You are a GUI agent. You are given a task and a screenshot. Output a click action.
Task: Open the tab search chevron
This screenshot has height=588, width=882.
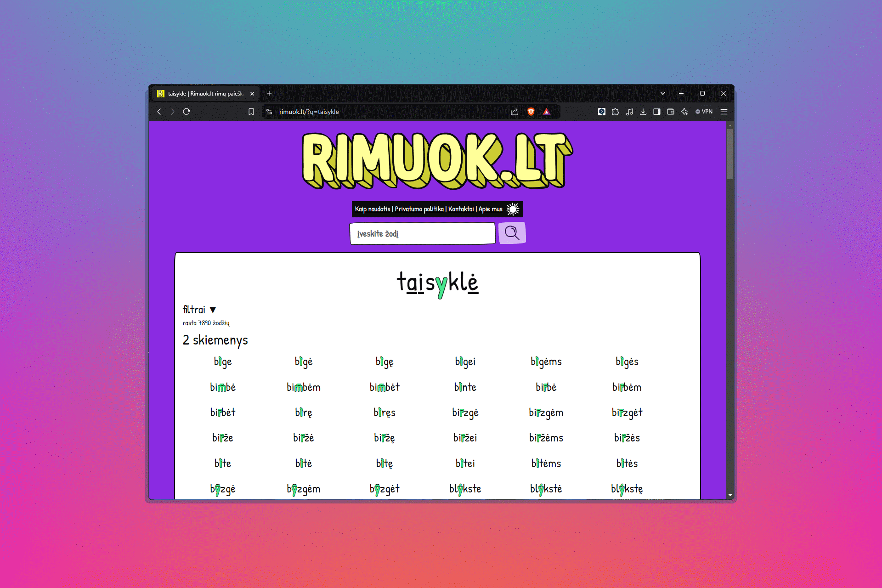coord(663,93)
